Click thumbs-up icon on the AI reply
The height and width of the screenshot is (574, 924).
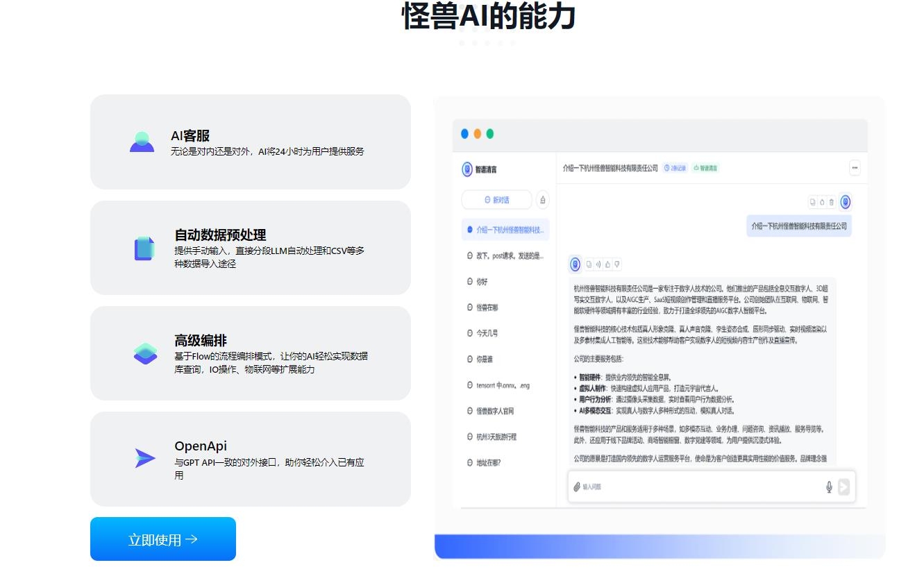[x=607, y=264]
